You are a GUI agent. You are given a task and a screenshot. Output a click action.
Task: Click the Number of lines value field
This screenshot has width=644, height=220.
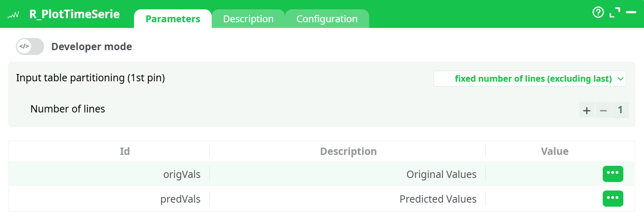620,110
